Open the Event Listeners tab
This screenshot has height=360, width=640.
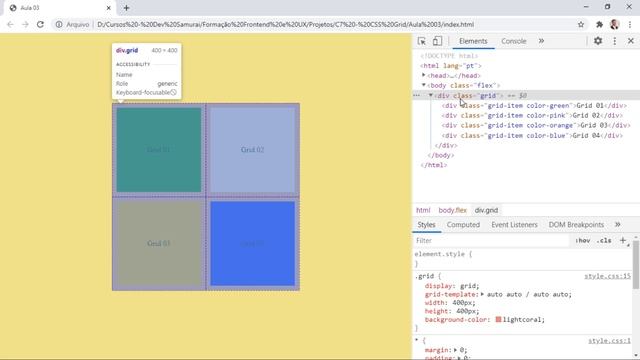(x=514, y=225)
